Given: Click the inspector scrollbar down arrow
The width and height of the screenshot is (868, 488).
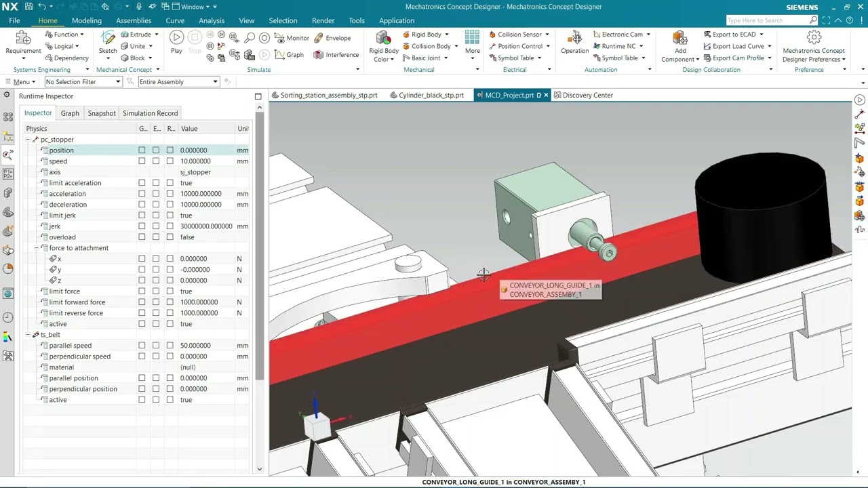Looking at the screenshot, I should pos(259,469).
